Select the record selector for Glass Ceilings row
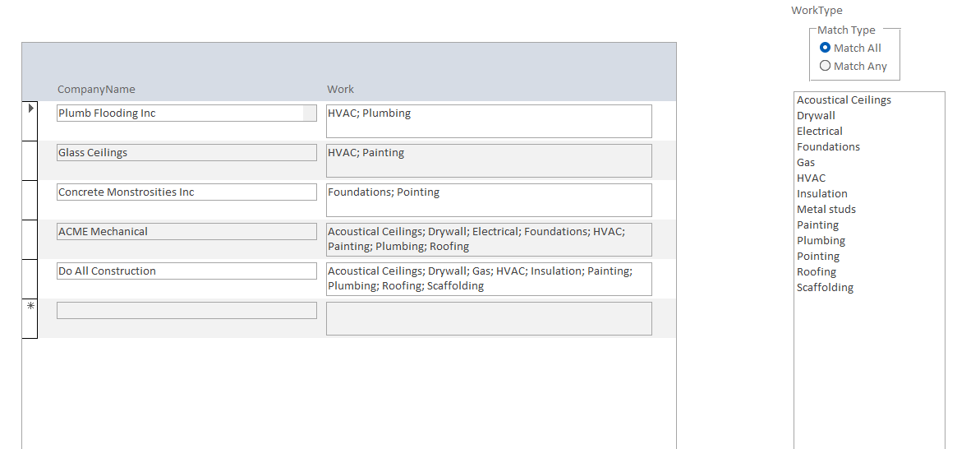980x449 pixels. click(x=30, y=160)
